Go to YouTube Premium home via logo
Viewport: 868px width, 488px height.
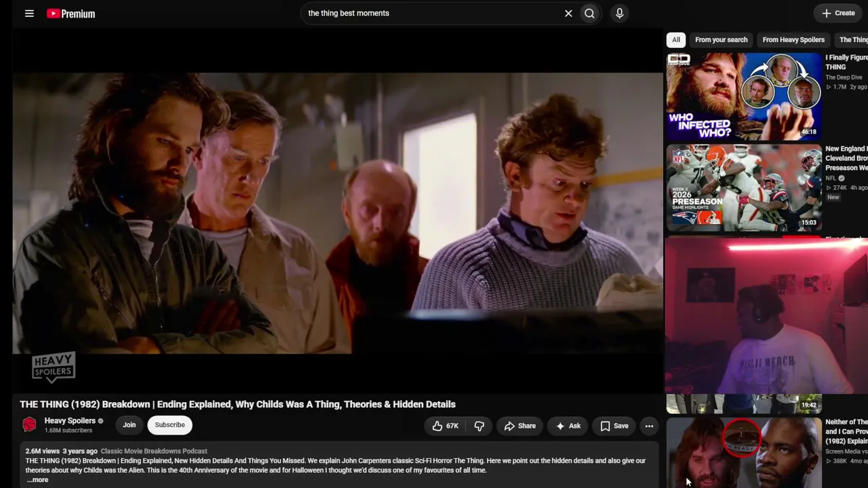coord(71,14)
